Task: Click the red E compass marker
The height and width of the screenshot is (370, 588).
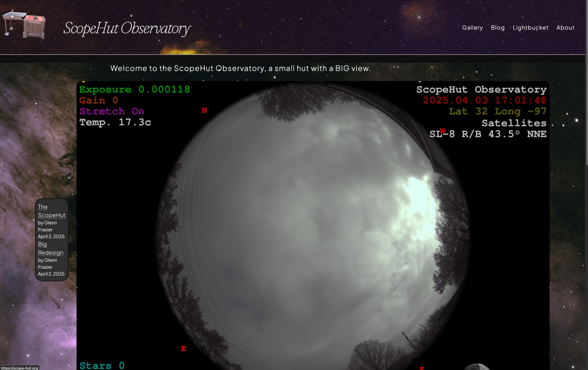Action: click(183, 349)
